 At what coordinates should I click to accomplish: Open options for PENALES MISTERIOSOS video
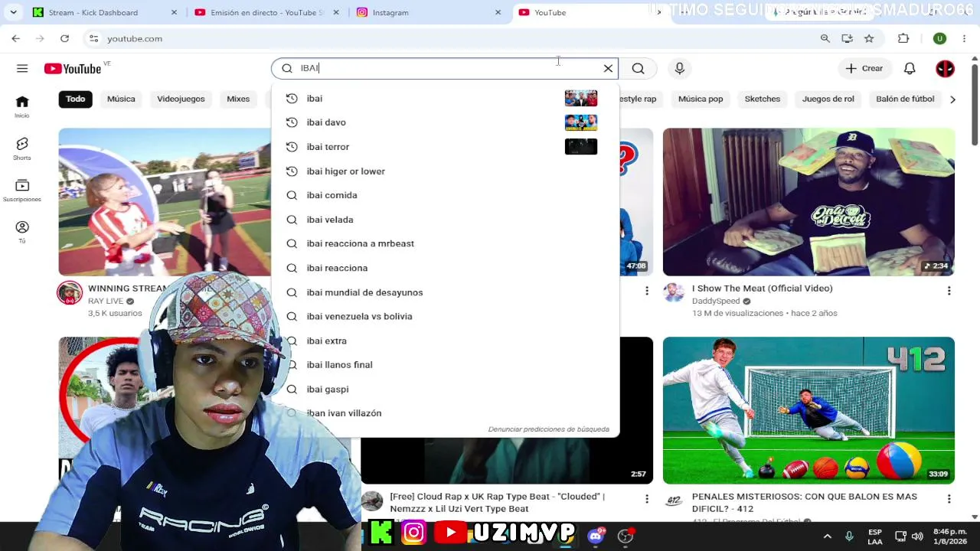point(949,499)
